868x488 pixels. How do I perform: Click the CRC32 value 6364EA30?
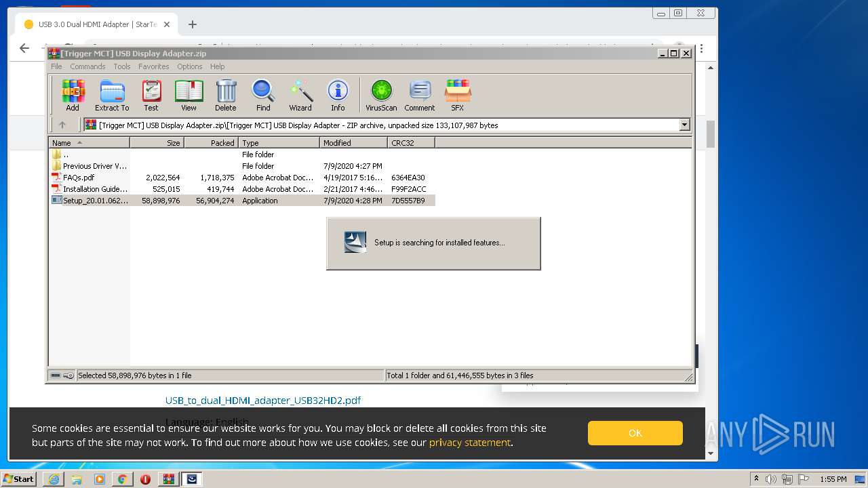408,178
